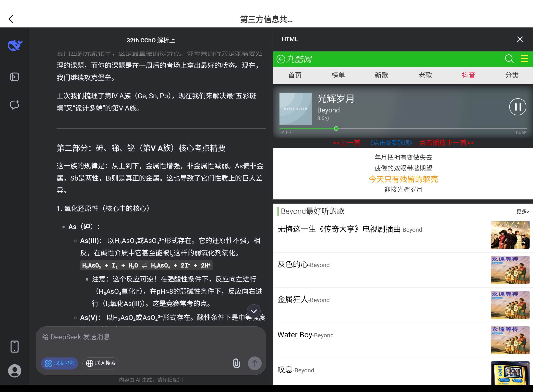Send message with the up-arrow button
This screenshot has width=533, height=392.
[254, 363]
